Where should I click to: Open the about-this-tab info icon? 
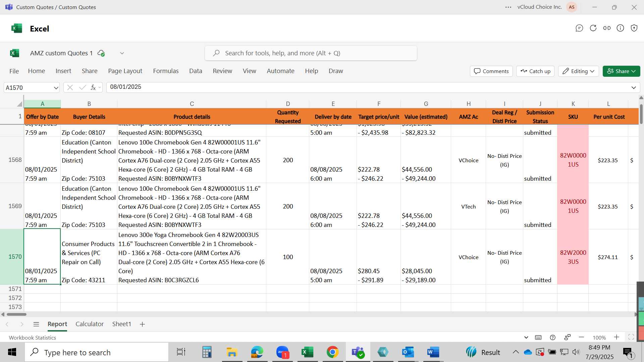(x=621, y=28)
